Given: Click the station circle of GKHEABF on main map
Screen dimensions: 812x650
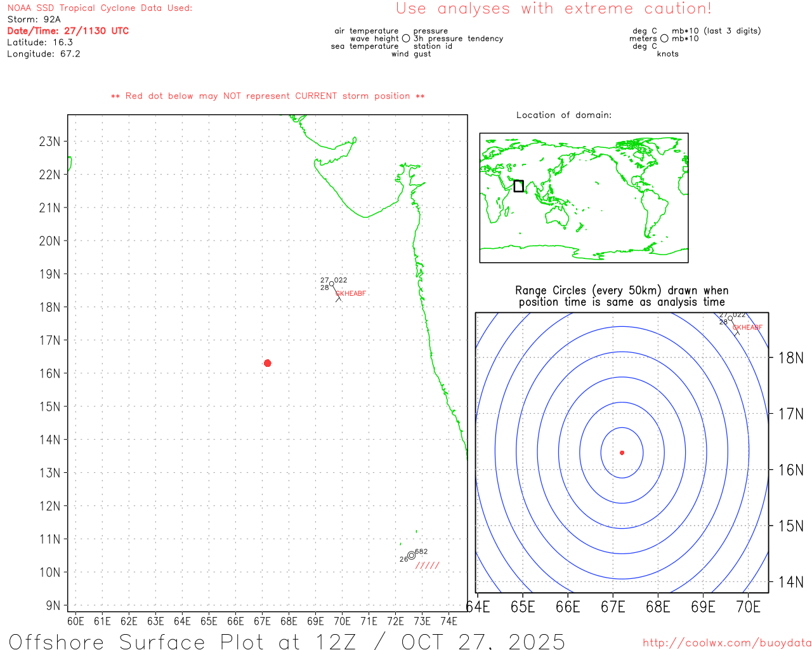Looking at the screenshot, I should pos(331,284).
